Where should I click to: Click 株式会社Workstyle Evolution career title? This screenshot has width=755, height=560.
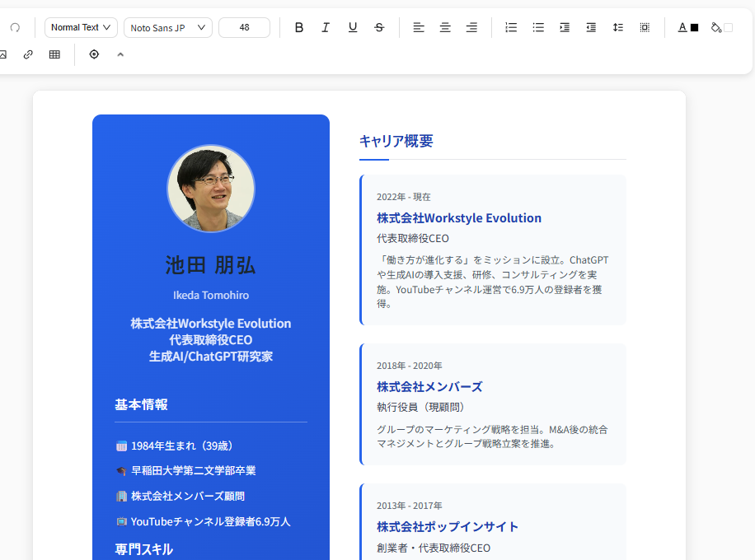coord(459,218)
